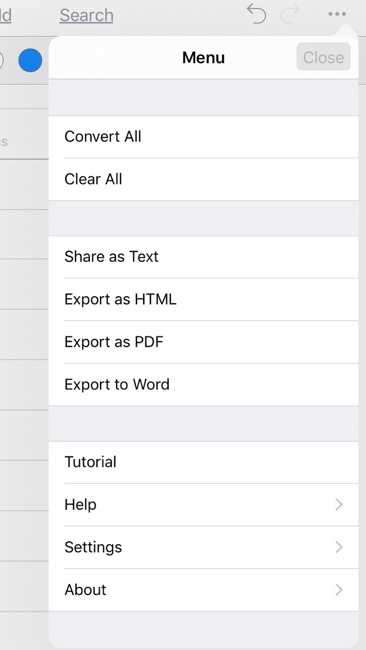Select Share as Text
This screenshot has height=650, width=366.
204,257
